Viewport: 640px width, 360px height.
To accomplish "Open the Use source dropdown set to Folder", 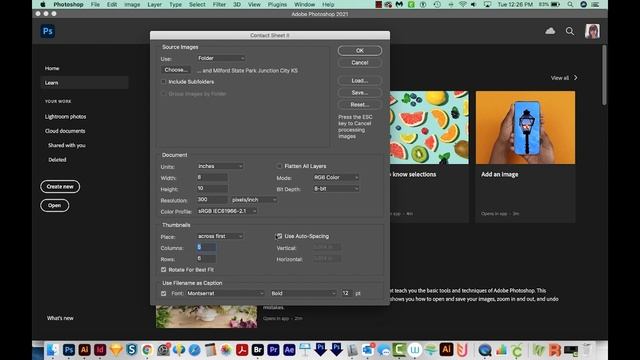I will pyautogui.click(x=221, y=58).
